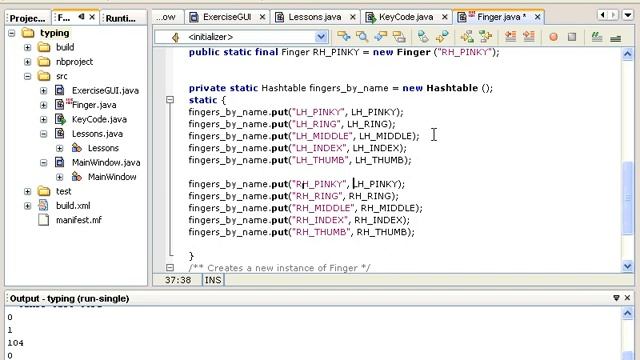The width and height of the screenshot is (640, 360).
Task: Click the editor vertical scrollbar thumb
Action: 628,198
